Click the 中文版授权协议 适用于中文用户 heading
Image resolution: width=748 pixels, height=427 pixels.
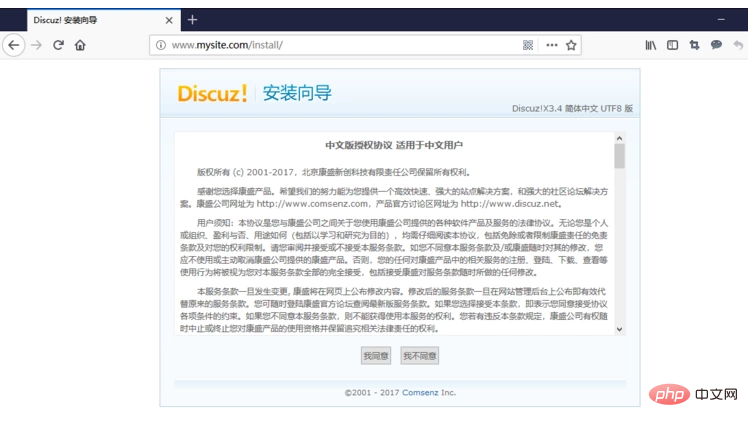(x=394, y=145)
